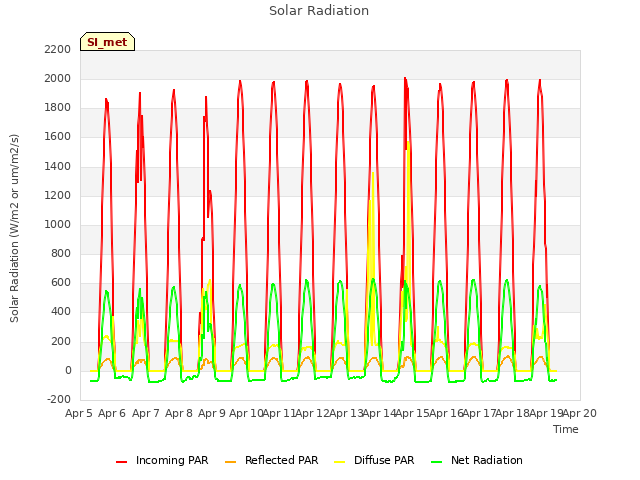Viewport: 640px width, 480px height.
Task: Click the Time x-axis label
Action: 566,429
